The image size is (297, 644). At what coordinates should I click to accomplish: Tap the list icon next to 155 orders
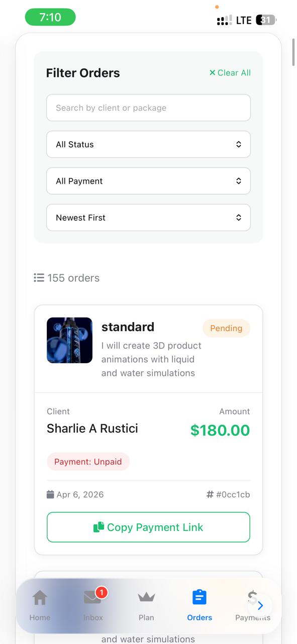tap(39, 277)
